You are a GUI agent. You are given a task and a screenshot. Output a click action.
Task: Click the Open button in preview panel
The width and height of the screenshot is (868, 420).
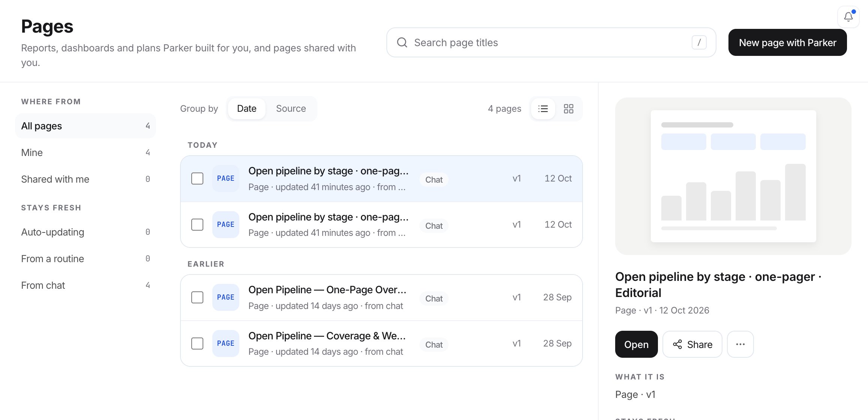(x=636, y=344)
